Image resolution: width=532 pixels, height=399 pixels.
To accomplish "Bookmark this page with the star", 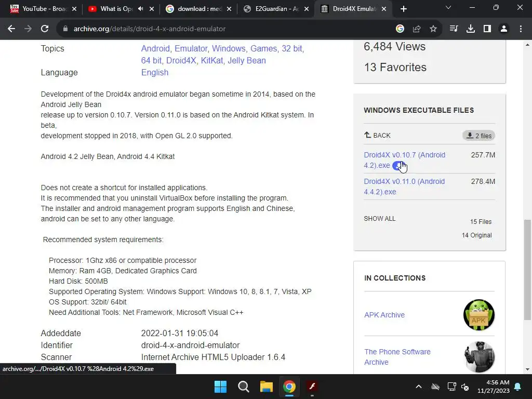I will pos(433,29).
